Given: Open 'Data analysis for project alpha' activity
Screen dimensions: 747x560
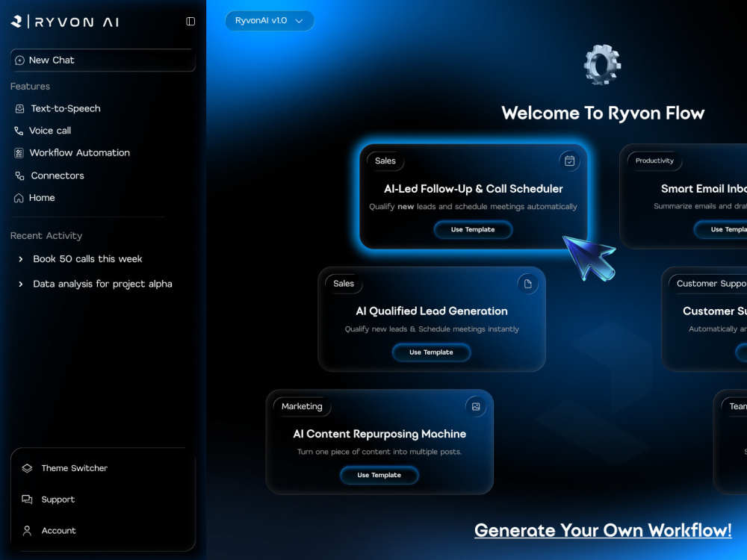Looking at the screenshot, I should [102, 284].
